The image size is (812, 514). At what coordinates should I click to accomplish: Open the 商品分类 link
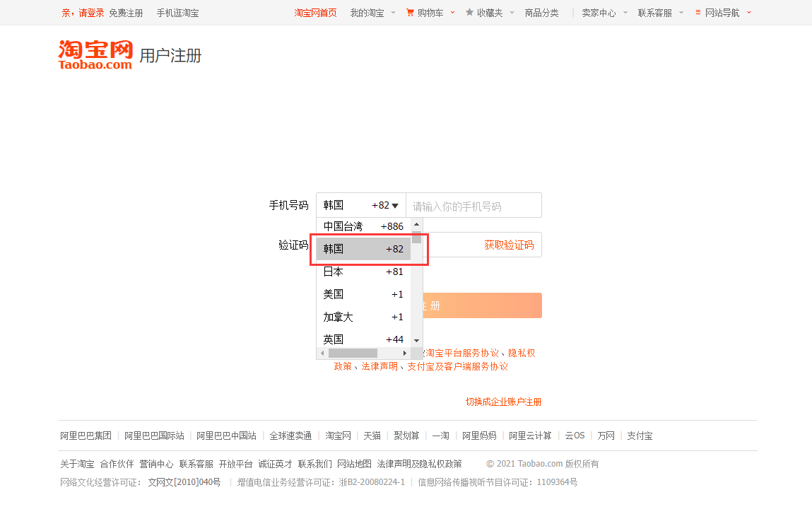pos(541,13)
